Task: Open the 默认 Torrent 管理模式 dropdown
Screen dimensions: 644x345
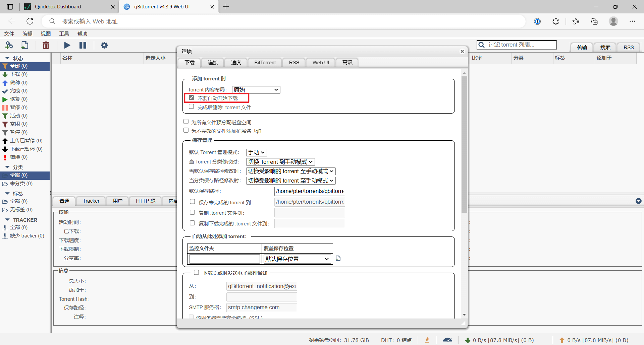Action: point(256,152)
